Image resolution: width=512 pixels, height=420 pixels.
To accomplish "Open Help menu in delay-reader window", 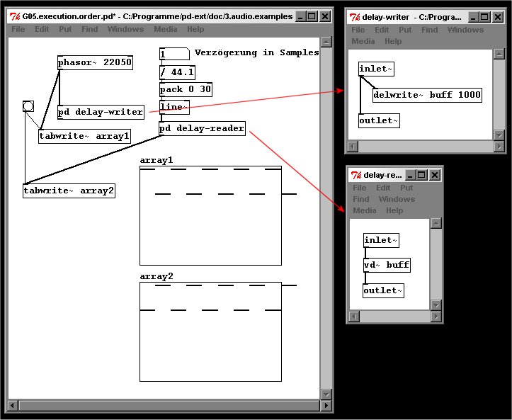I will click(x=394, y=210).
